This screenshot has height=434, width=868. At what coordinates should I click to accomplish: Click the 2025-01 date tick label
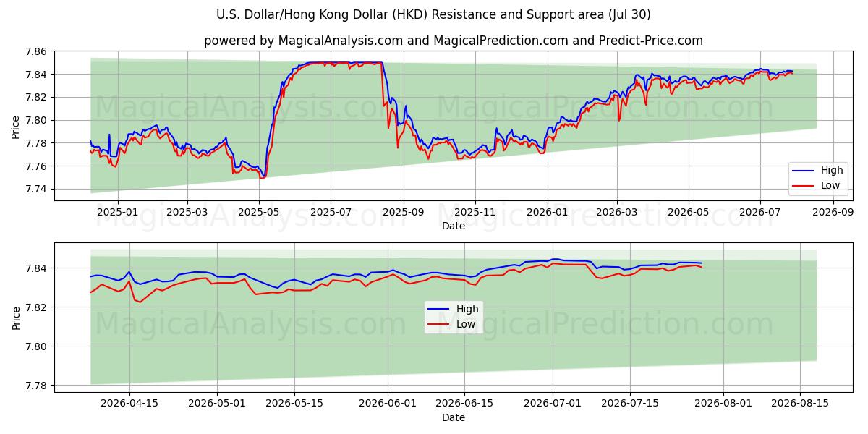click(116, 213)
